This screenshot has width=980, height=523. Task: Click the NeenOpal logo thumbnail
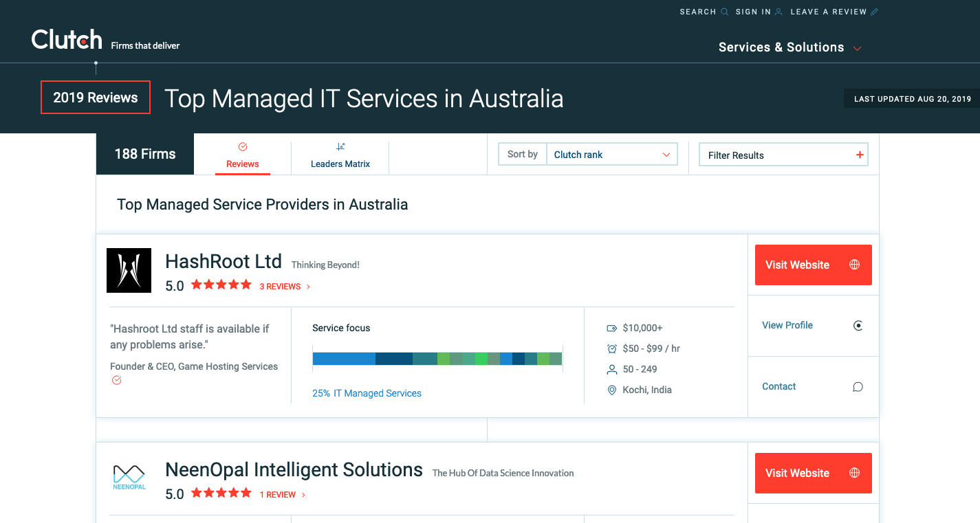point(129,477)
